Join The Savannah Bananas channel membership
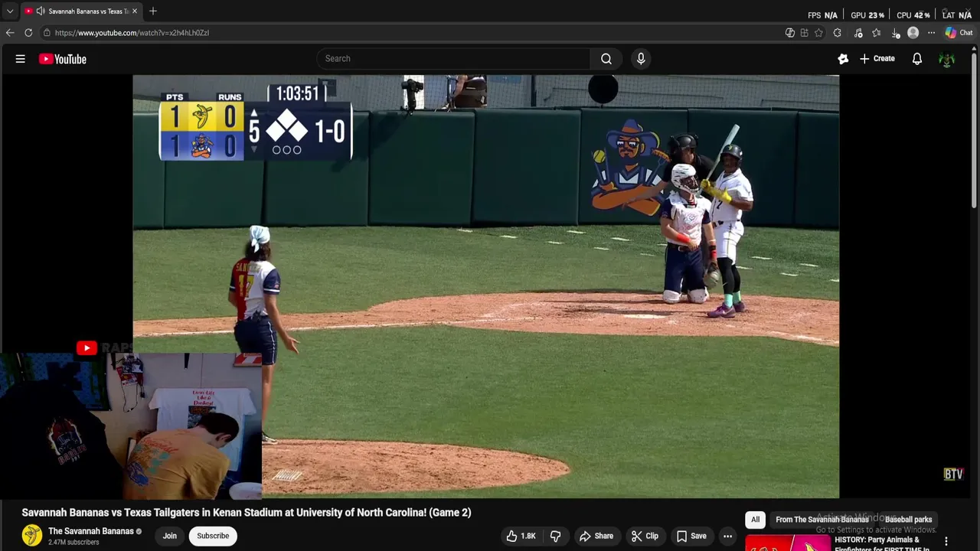Screen dimensions: 980x551 pos(170,536)
